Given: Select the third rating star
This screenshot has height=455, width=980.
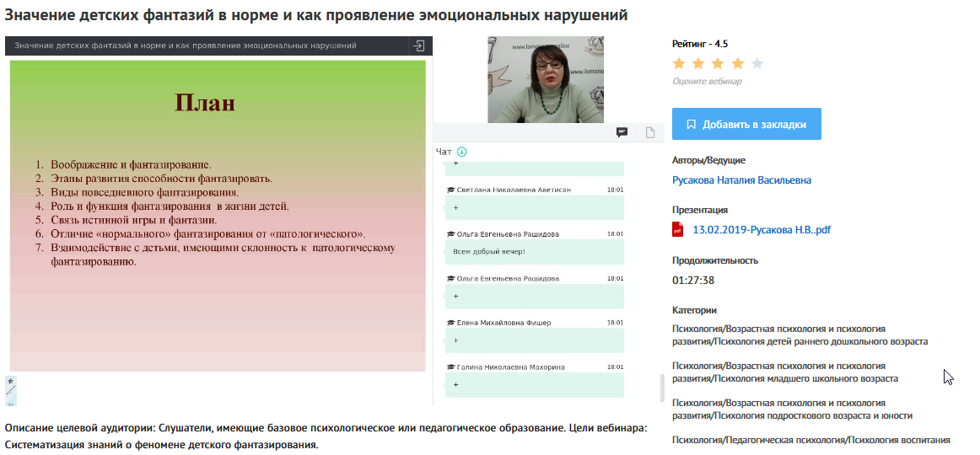Looking at the screenshot, I should pyautogui.click(x=718, y=63).
